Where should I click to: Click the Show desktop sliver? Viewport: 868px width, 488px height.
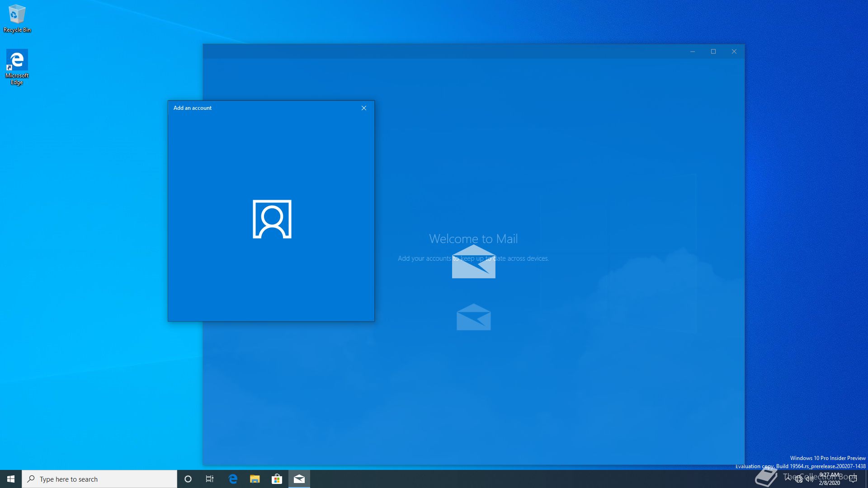(x=866, y=479)
